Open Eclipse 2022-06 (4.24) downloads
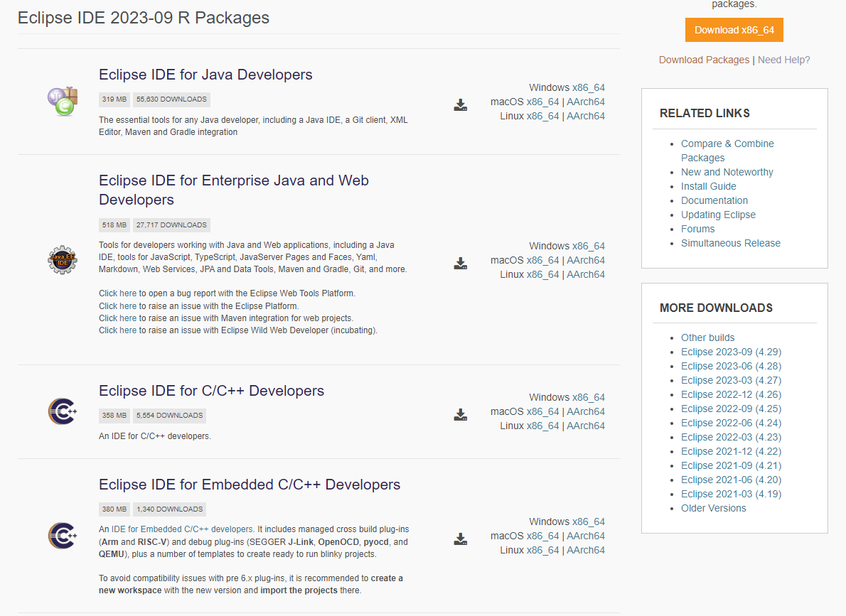Viewport: 846px width, 616px height. (731, 423)
